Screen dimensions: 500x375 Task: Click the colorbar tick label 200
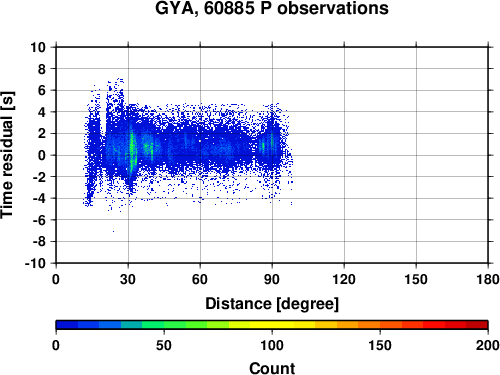[487, 345]
